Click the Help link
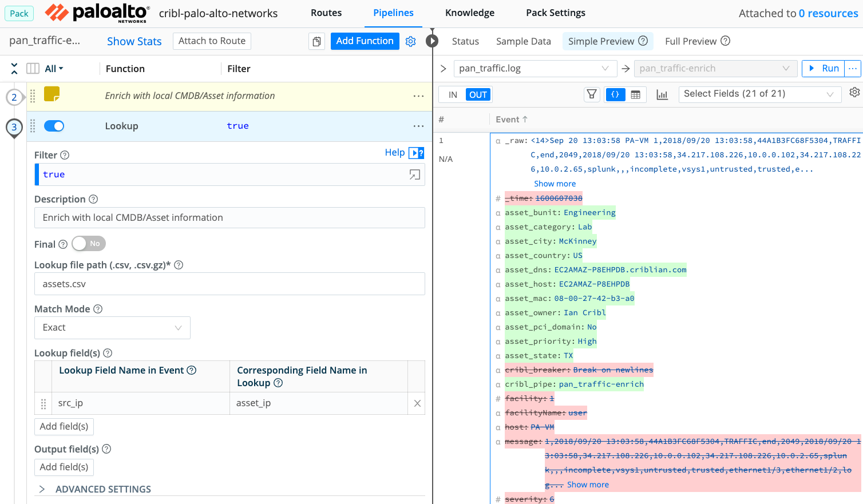863x504 pixels. tap(395, 152)
